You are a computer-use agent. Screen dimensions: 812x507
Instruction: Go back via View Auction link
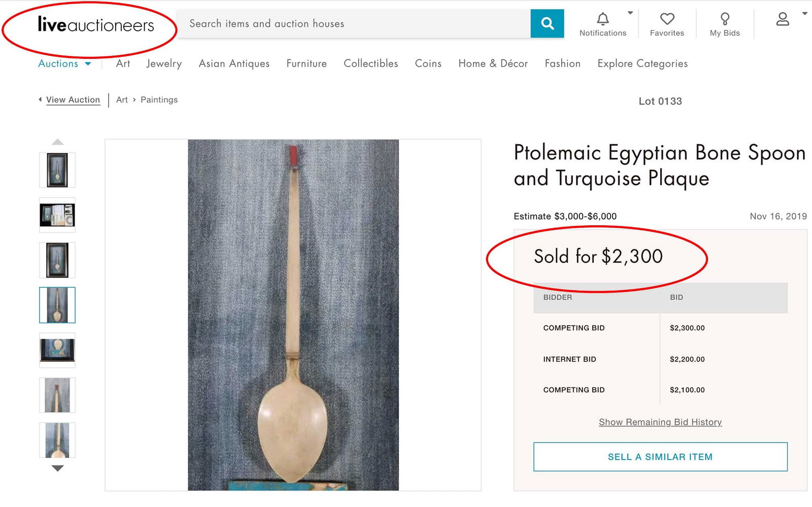[x=73, y=99]
